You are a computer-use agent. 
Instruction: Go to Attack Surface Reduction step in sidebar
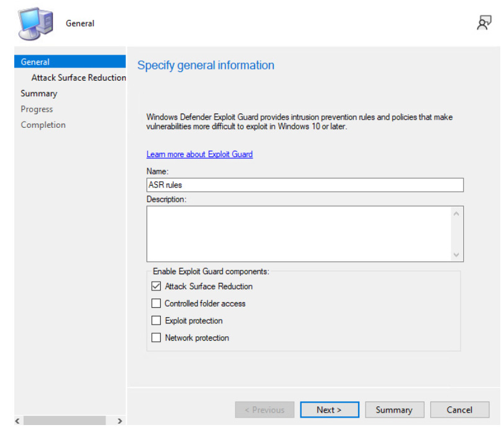78,78
